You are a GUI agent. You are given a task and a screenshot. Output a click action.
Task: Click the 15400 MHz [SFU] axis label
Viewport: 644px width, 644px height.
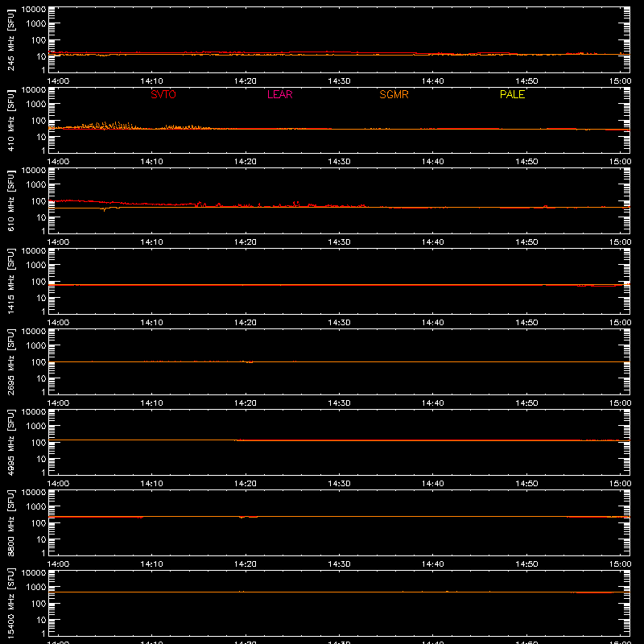11,603
